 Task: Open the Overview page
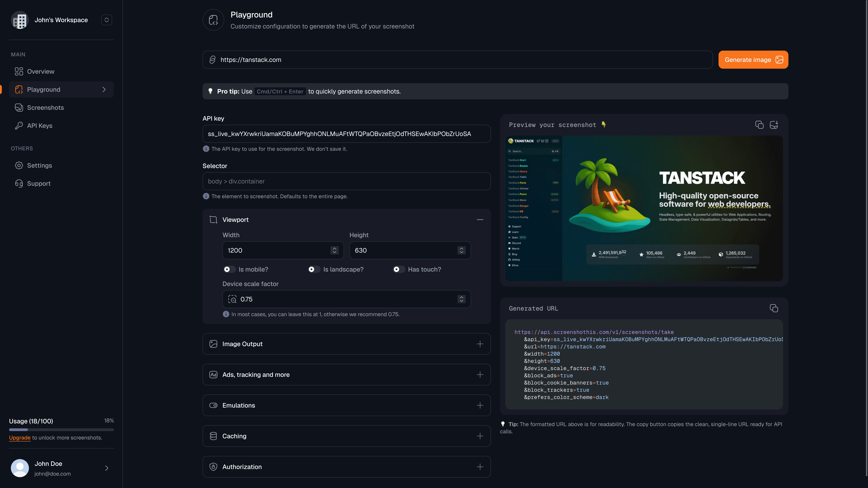tap(41, 71)
